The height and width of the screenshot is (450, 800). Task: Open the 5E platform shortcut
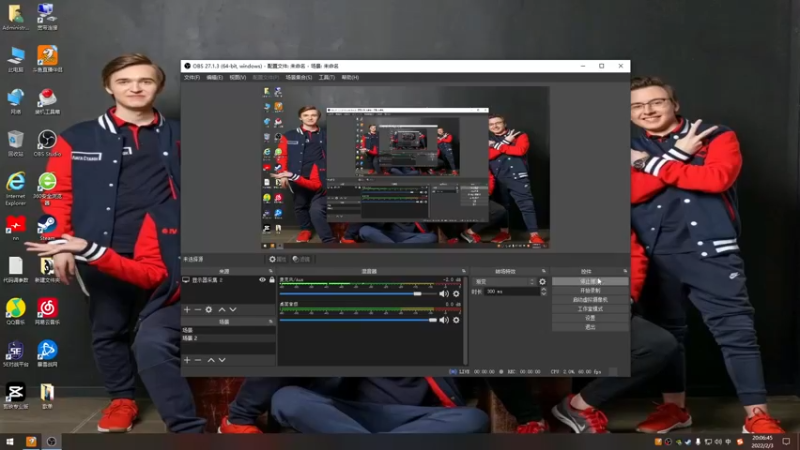click(15, 354)
